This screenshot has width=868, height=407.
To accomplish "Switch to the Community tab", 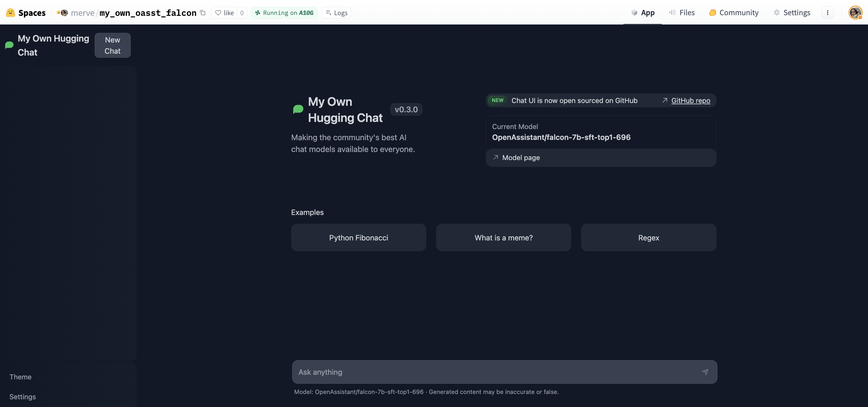I will pos(734,13).
